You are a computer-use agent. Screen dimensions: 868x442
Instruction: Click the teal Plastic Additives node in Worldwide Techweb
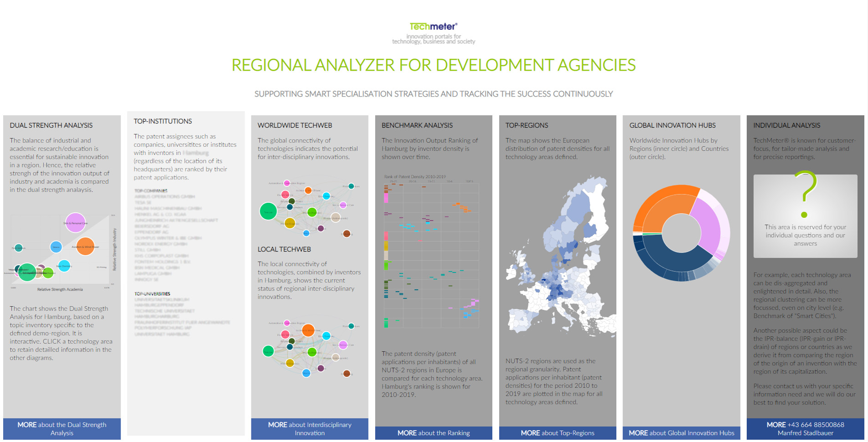[x=351, y=186]
